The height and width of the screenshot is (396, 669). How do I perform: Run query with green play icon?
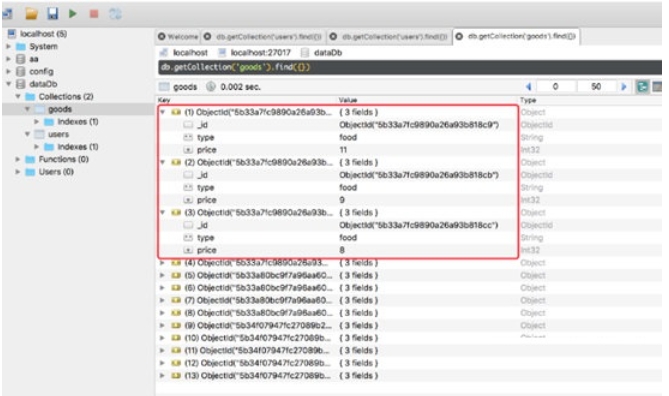pos(73,14)
